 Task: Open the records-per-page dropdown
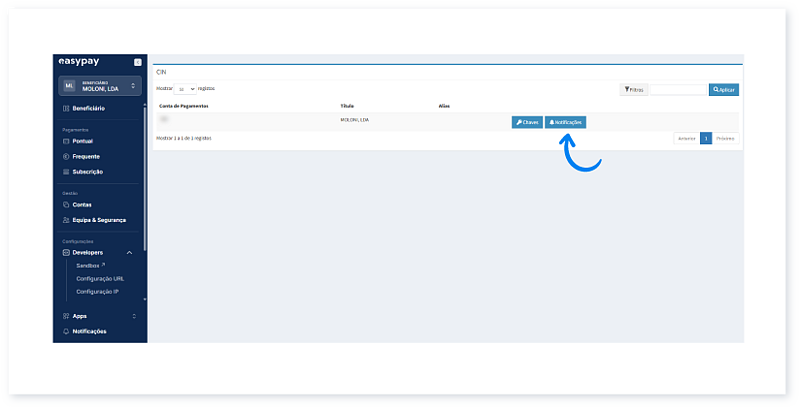(186, 89)
